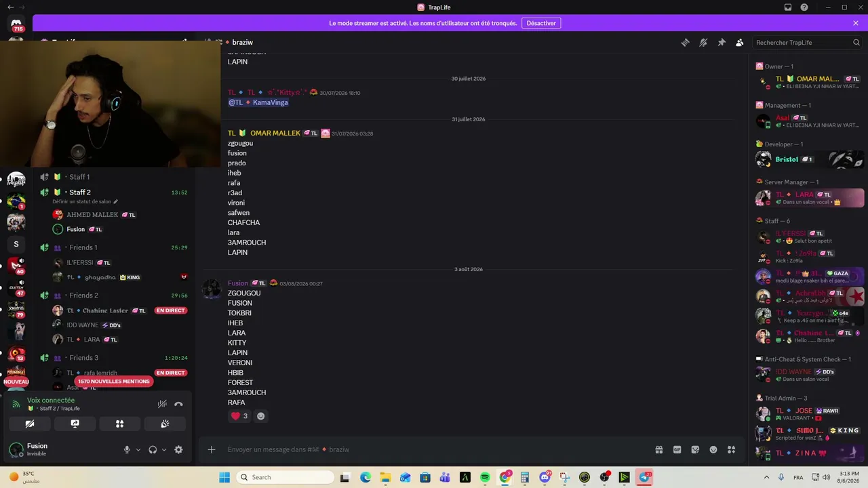Image resolution: width=868 pixels, height=488 pixels.
Task: Click the @TL KamaVinga mention
Action: 258,102
